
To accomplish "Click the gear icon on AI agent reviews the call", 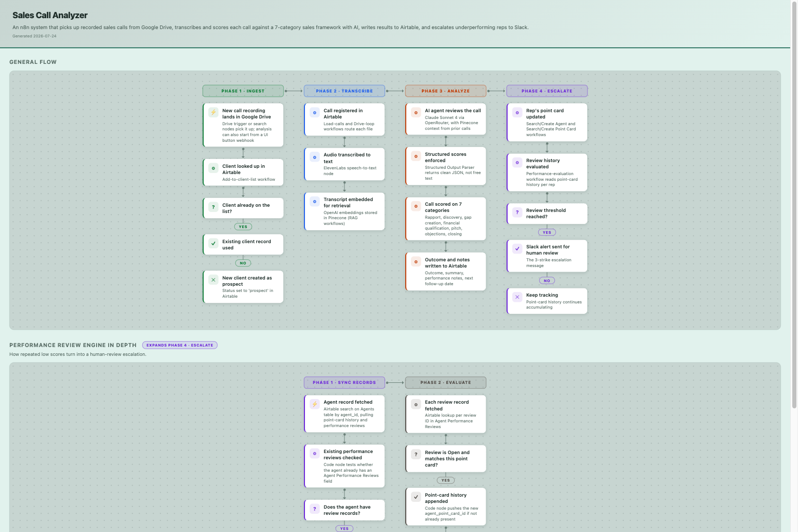I will (x=416, y=112).
